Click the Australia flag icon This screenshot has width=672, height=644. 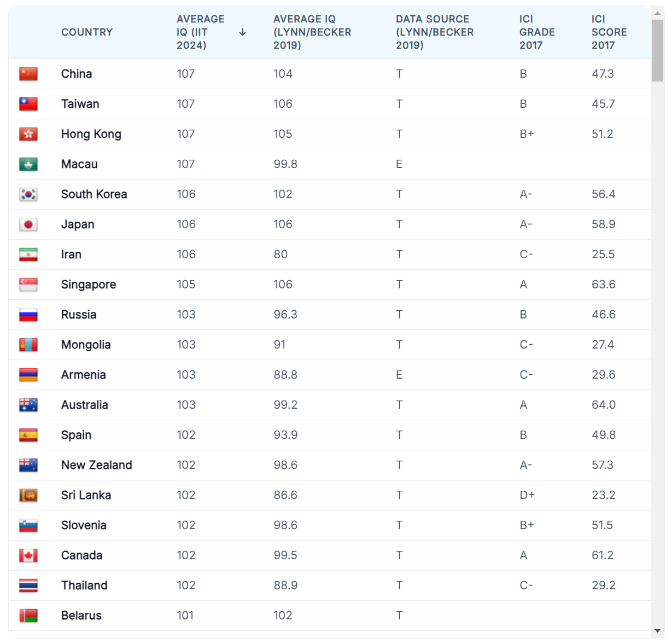28,405
